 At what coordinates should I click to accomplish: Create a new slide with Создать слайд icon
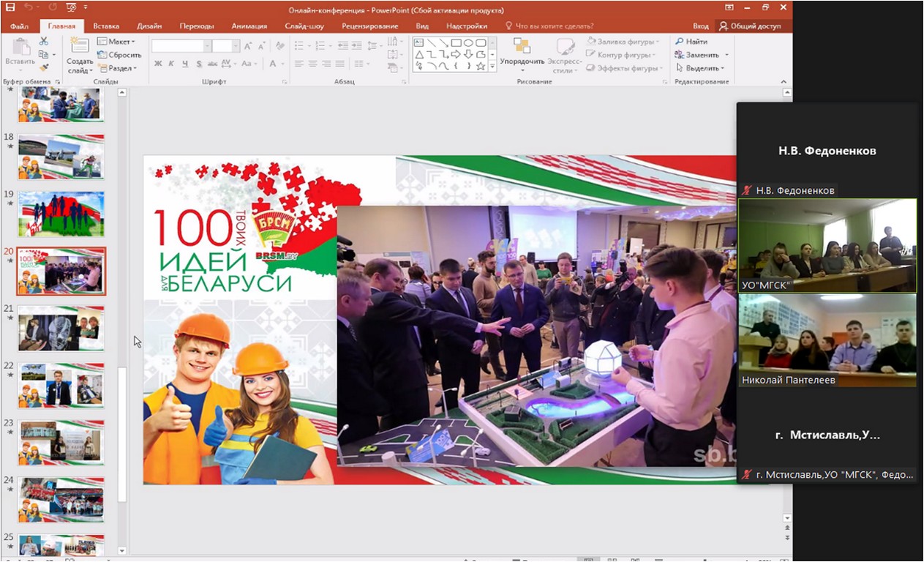79,55
